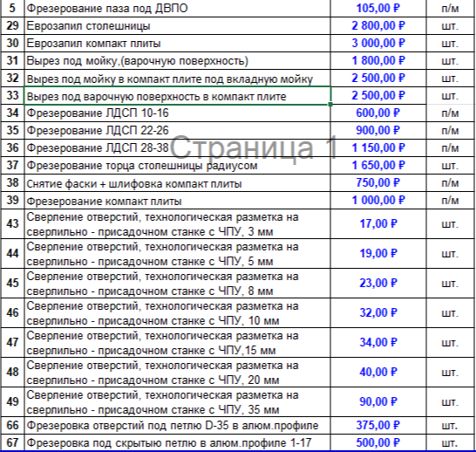
Task: Select the drilling row ending '15 мм'
Action: [177, 343]
